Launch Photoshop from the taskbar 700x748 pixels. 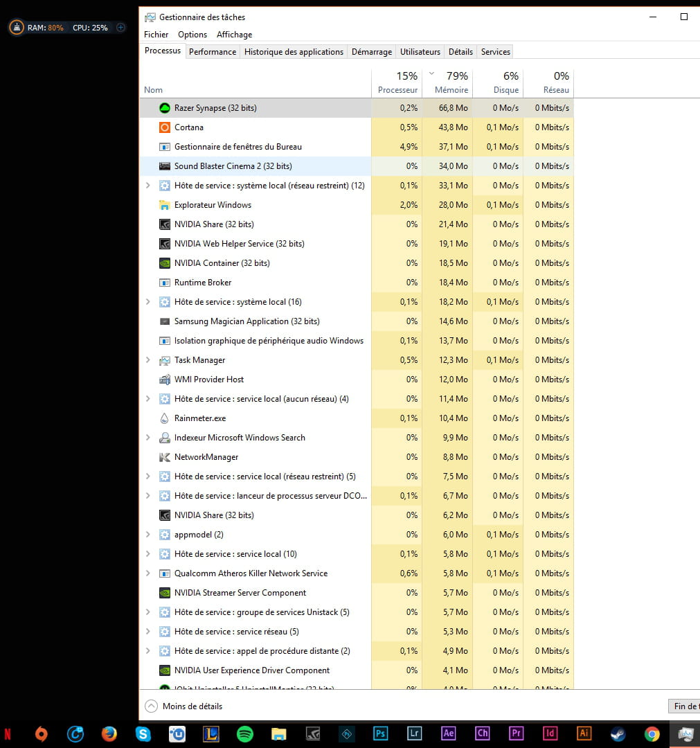coord(381,733)
